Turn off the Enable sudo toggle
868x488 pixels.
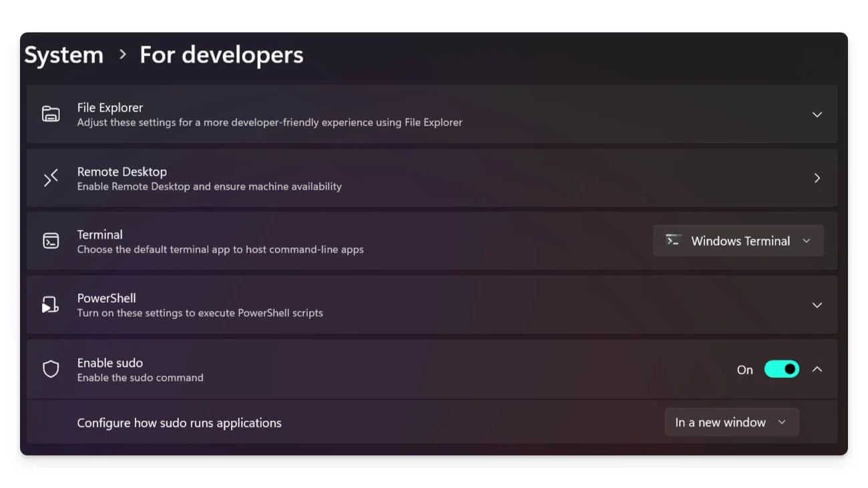(781, 369)
